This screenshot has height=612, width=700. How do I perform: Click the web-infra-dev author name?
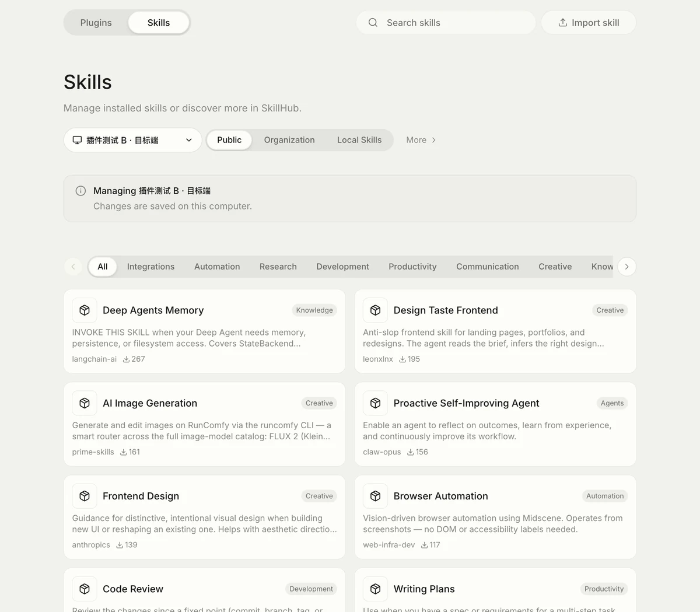click(x=389, y=545)
